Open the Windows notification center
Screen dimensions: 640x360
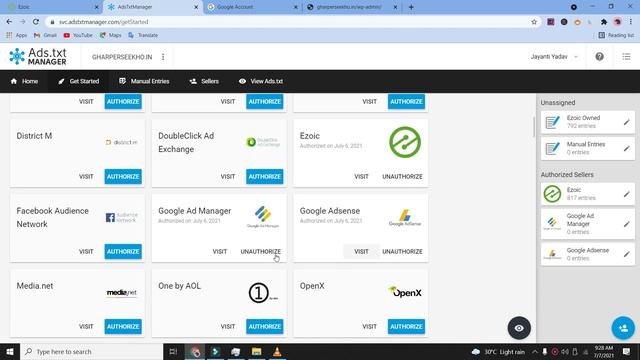click(x=626, y=351)
